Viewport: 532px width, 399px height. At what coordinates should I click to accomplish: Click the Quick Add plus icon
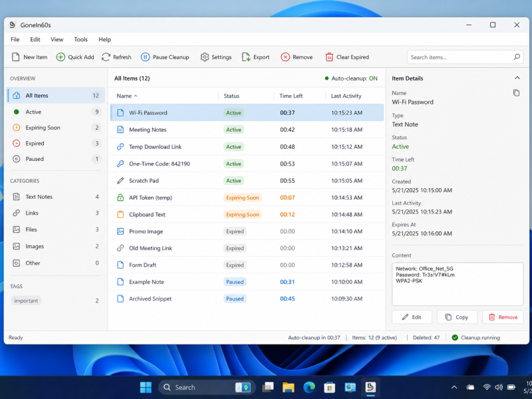tap(61, 57)
